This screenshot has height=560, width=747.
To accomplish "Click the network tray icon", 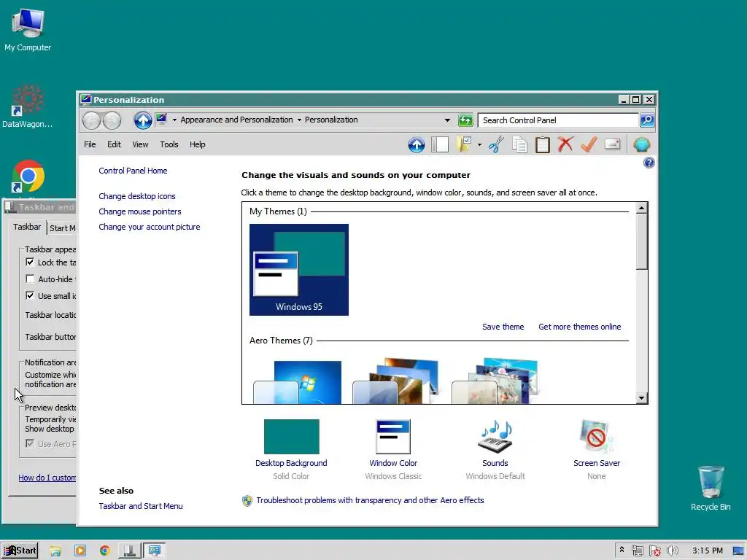I will (x=637, y=551).
